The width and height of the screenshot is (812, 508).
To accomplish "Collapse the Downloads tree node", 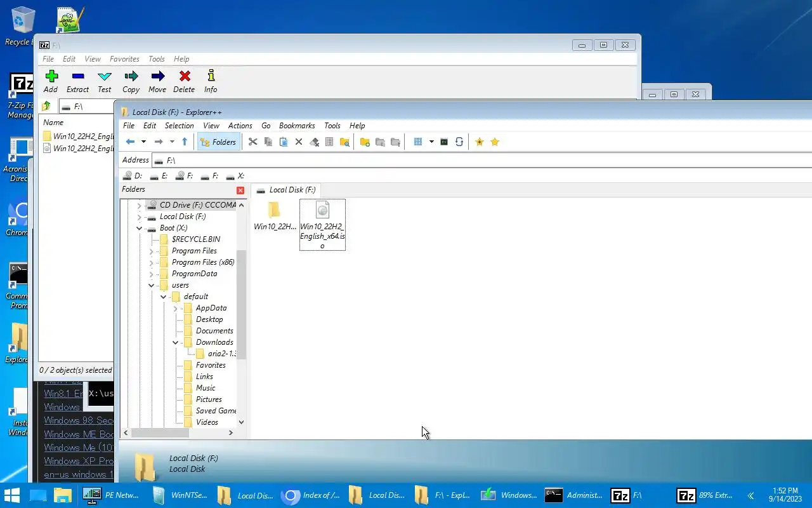I will tap(175, 342).
